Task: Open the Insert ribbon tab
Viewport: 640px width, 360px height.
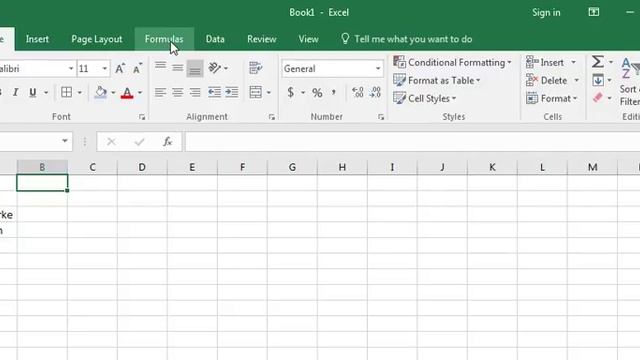Action: coord(37,39)
